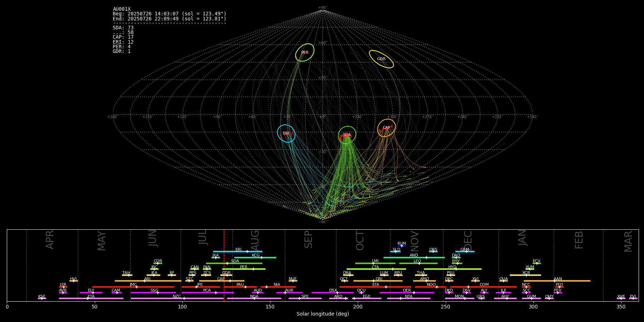Click the XCB shower bar in timeline
The width and height of the screenshot is (644, 322).
pos(525,275)
